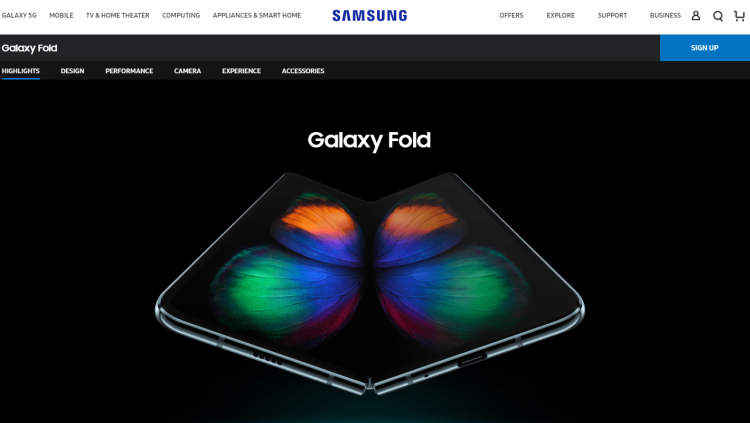Switch to the Design tab
This screenshot has width=750, height=423.
(72, 71)
